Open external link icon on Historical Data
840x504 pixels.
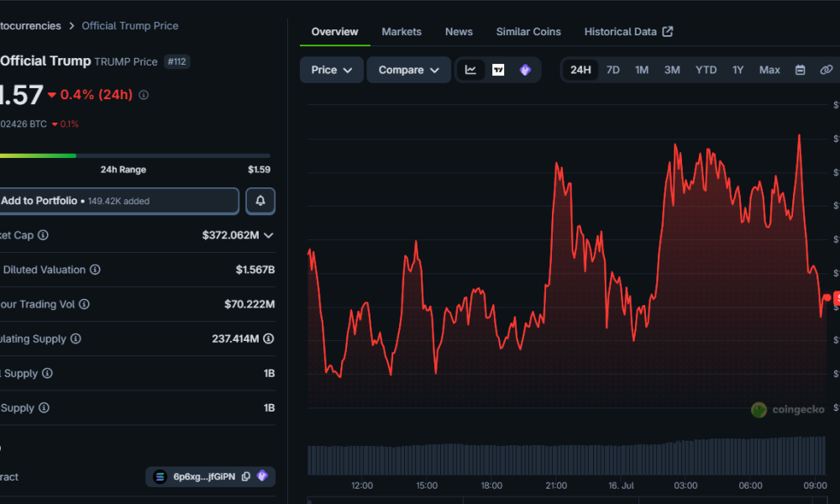pos(668,32)
